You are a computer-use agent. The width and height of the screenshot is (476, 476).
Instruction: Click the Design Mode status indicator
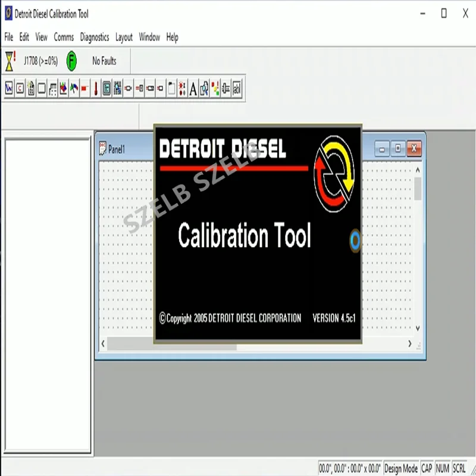coord(400,468)
